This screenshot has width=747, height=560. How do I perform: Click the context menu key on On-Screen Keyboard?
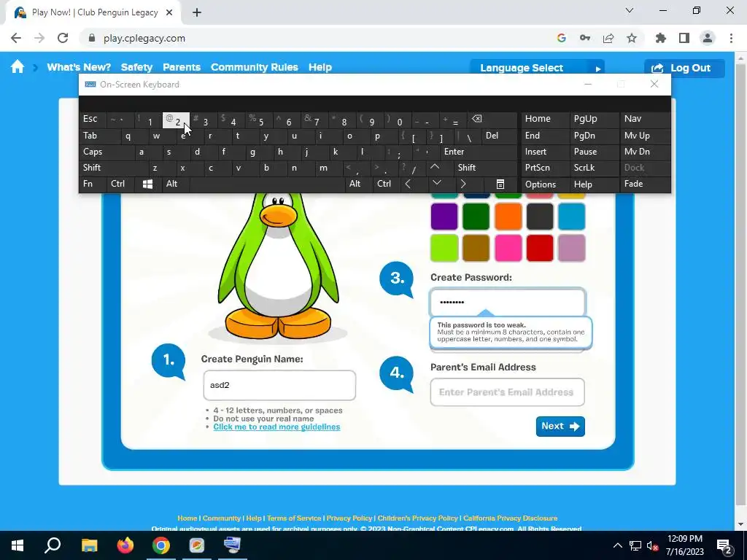click(x=500, y=184)
